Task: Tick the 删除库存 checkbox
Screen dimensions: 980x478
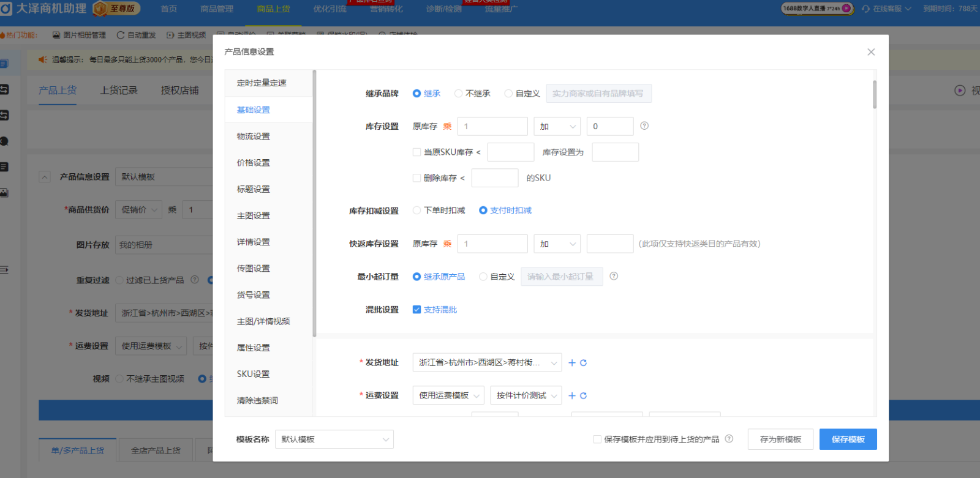Action: coord(417,177)
